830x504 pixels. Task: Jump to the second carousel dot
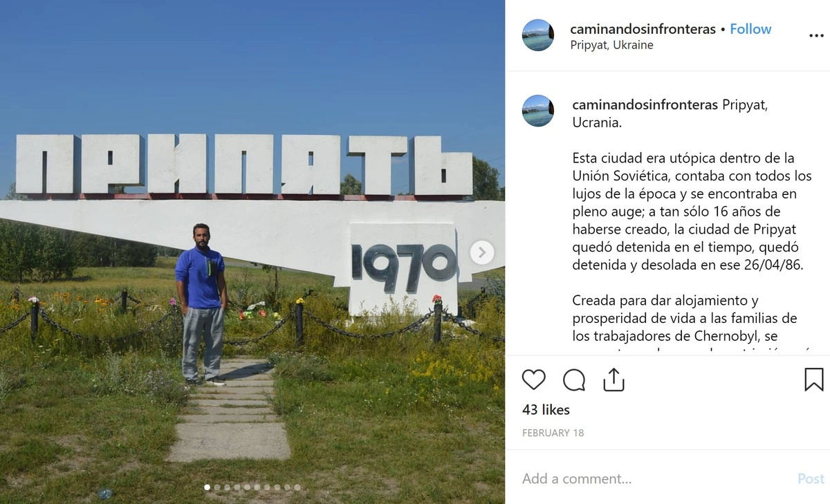(217, 487)
